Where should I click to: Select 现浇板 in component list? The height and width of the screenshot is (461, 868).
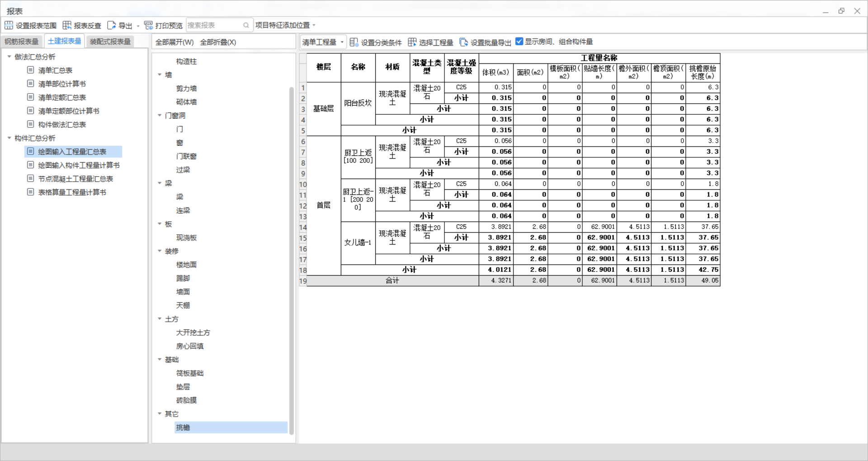[186, 237]
